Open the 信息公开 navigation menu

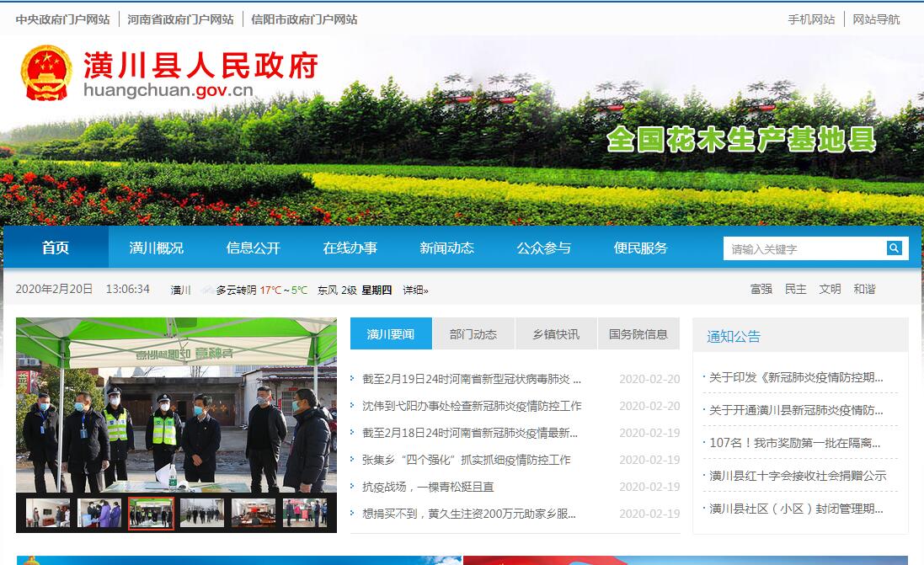coord(253,248)
